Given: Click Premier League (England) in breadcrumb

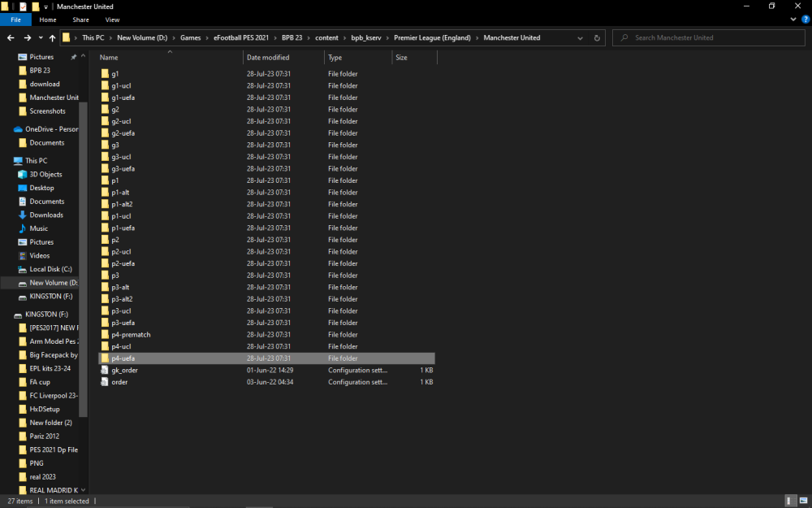Looking at the screenshot, I should coord(432,37).
